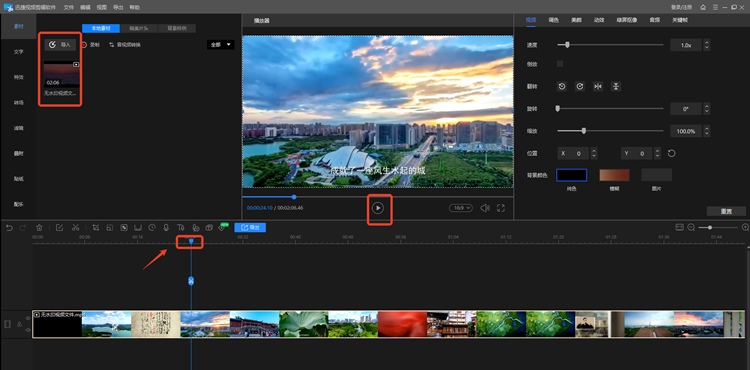
Task: Switch to the 绿屏抠像 tab
Action: point(627,20)
